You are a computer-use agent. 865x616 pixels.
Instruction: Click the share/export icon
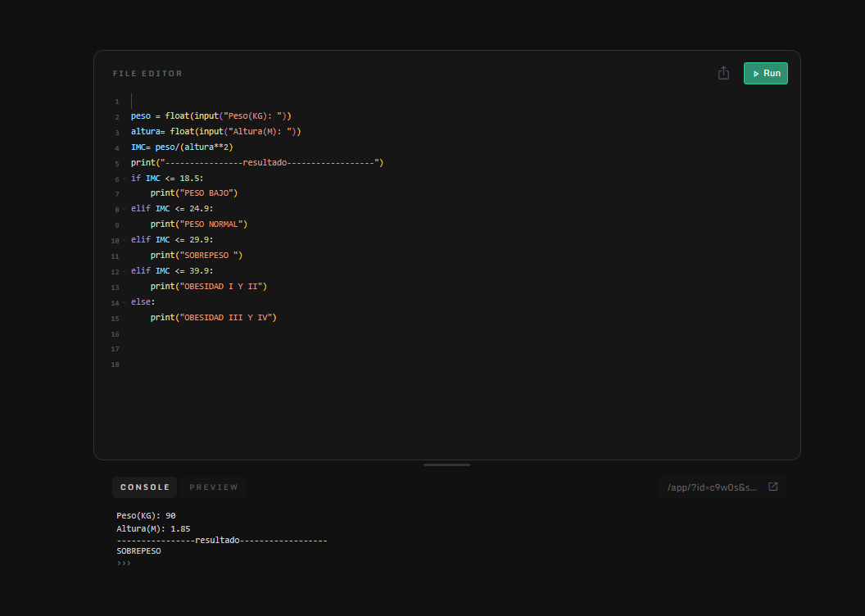click(x=723, y=74)
